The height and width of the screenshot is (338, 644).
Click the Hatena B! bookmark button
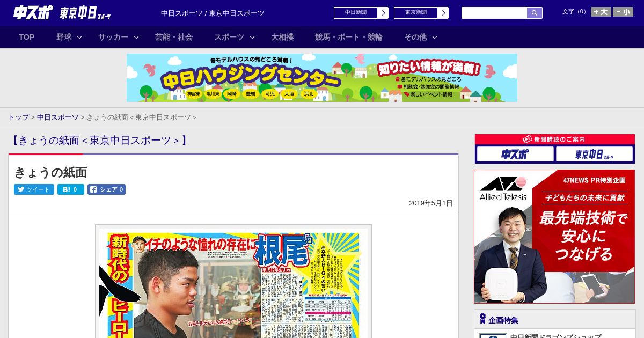point(71,189)
